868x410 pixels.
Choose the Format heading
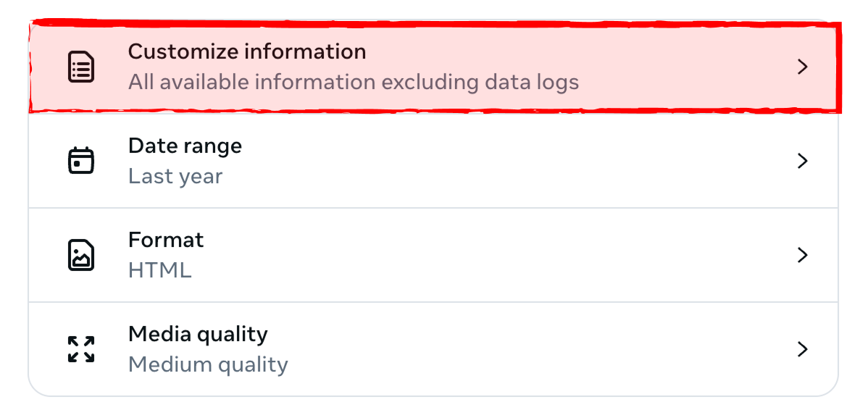click(166, 240)
